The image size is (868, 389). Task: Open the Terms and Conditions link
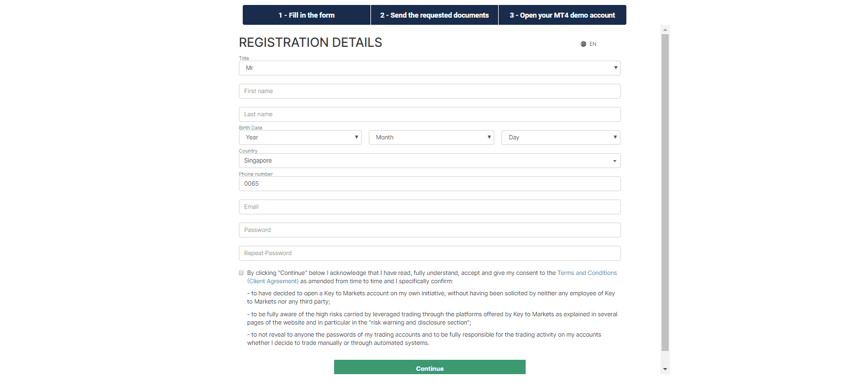point(587,272)
